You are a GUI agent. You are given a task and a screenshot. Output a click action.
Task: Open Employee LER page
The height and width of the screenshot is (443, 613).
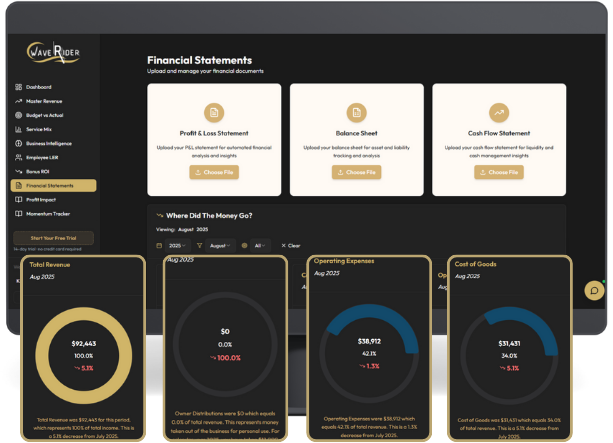[x=53, y=157]
